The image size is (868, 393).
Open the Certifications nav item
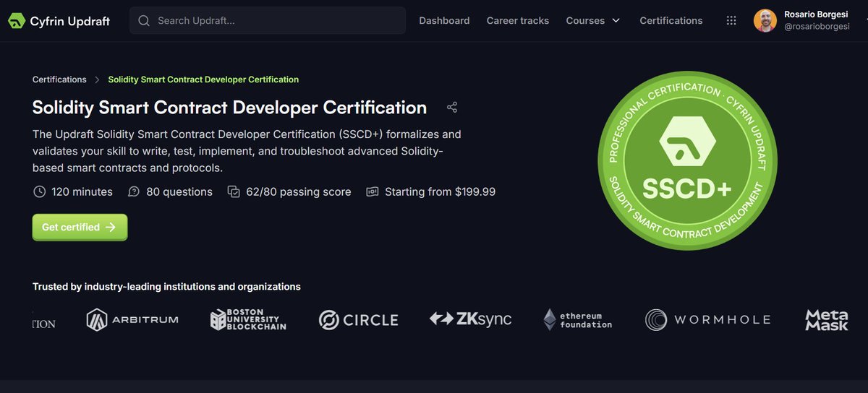pyautogui.click(x=671, y=21)
